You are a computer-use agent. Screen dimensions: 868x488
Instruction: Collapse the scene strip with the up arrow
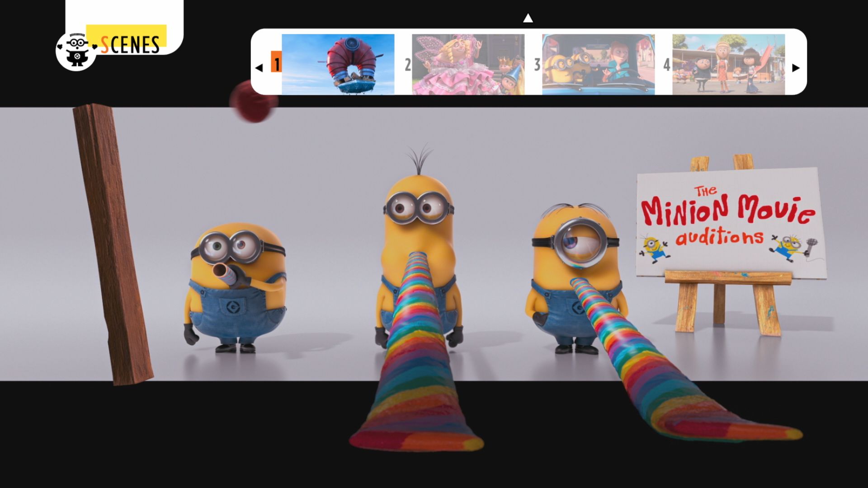(x=528, y=18)
